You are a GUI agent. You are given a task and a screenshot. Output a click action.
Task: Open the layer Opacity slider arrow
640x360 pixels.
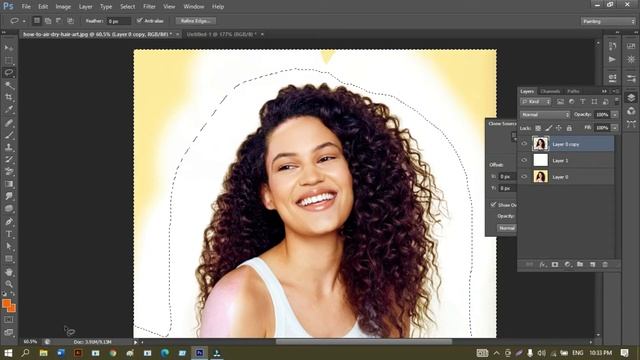[x=614, y=115]
